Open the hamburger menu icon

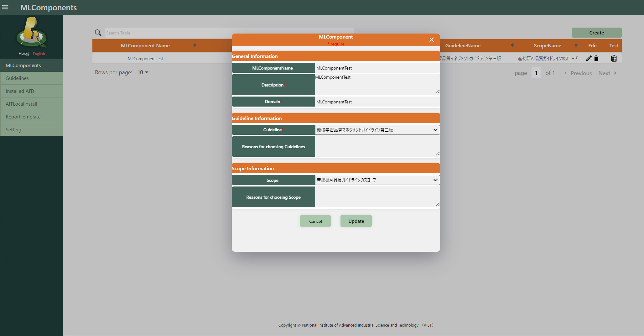[5, 7]
